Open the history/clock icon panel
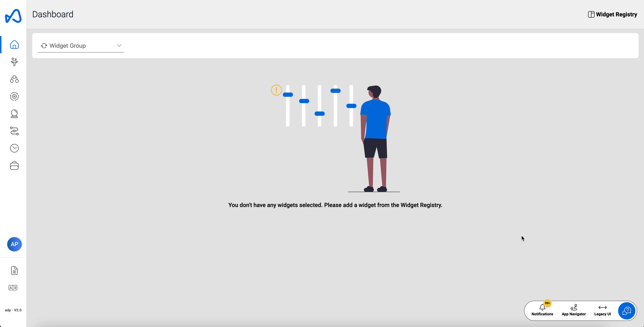Screen dimensions: 644x327 14,148
